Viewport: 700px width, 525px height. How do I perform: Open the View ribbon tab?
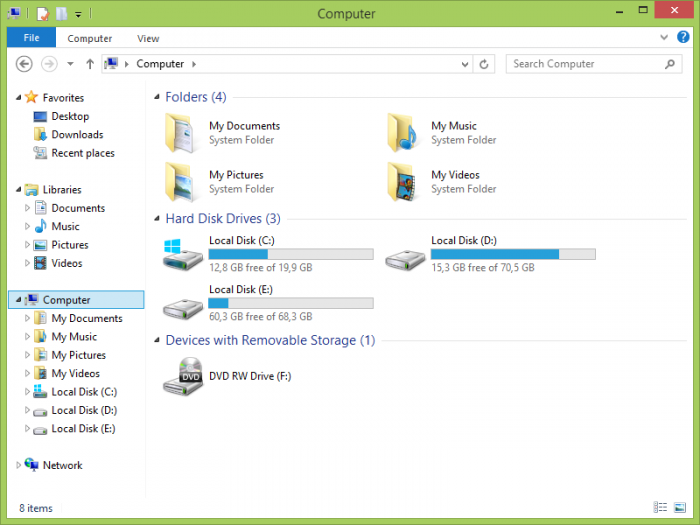point(148,38)
